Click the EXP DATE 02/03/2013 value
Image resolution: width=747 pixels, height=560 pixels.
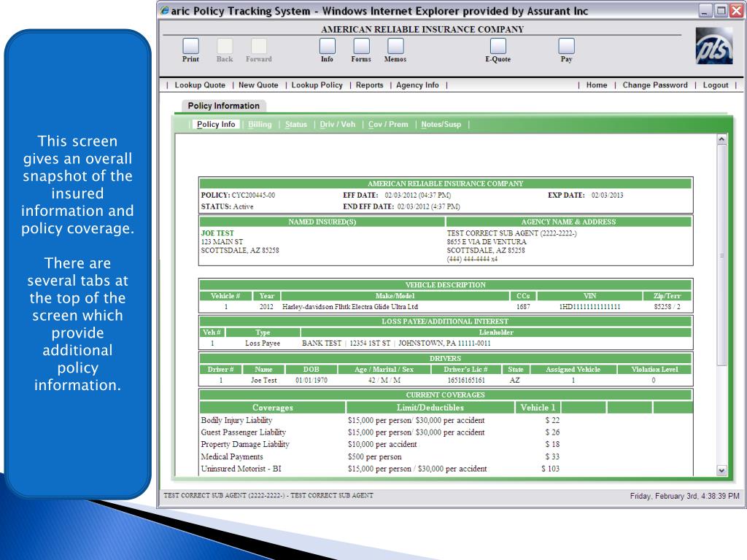[x=608, y=195]
